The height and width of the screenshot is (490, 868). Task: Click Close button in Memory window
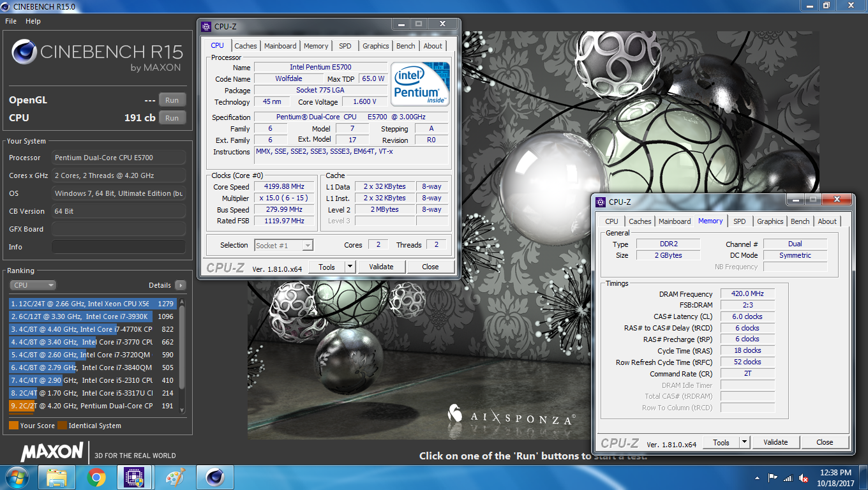pos(825,443)
